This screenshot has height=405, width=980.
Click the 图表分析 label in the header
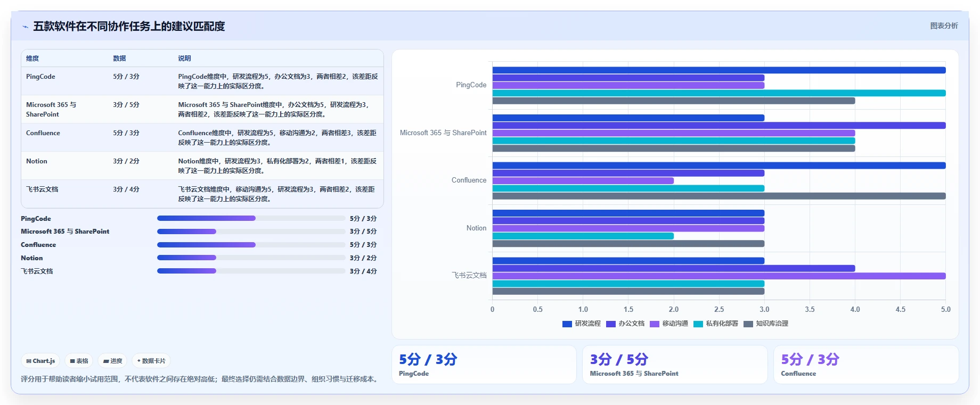pos(944,26)
